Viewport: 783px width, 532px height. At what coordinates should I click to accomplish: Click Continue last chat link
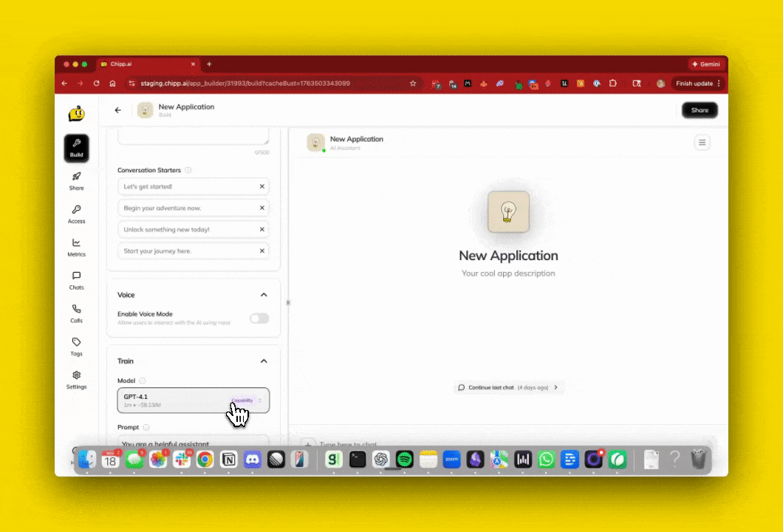point(508,387)
